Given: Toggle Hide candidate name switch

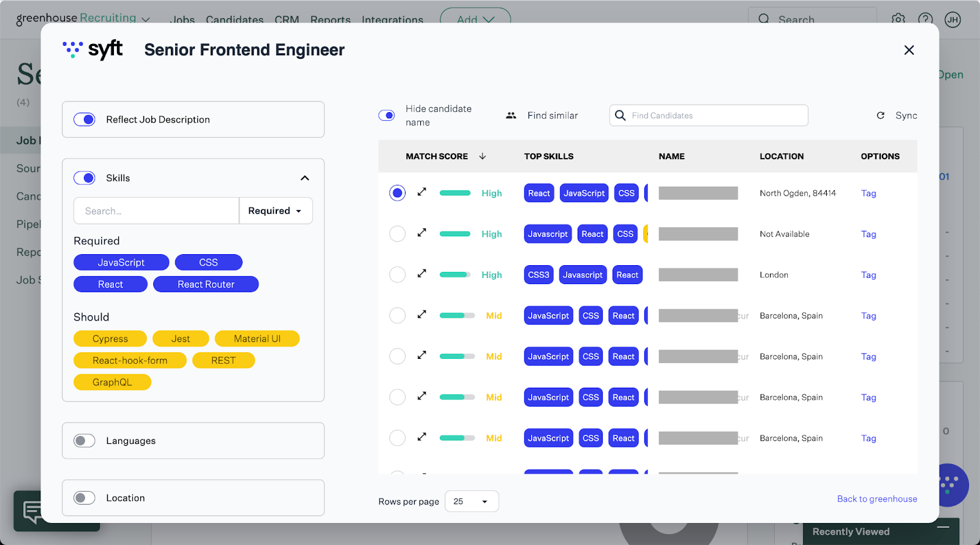Looking at the screenshot, I should (x=386, y=115).
